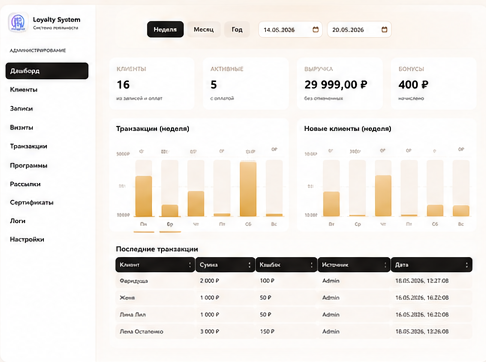
Task: Open the Логи sidebar item
Action: pyautogui.click(x=18, y=221)
